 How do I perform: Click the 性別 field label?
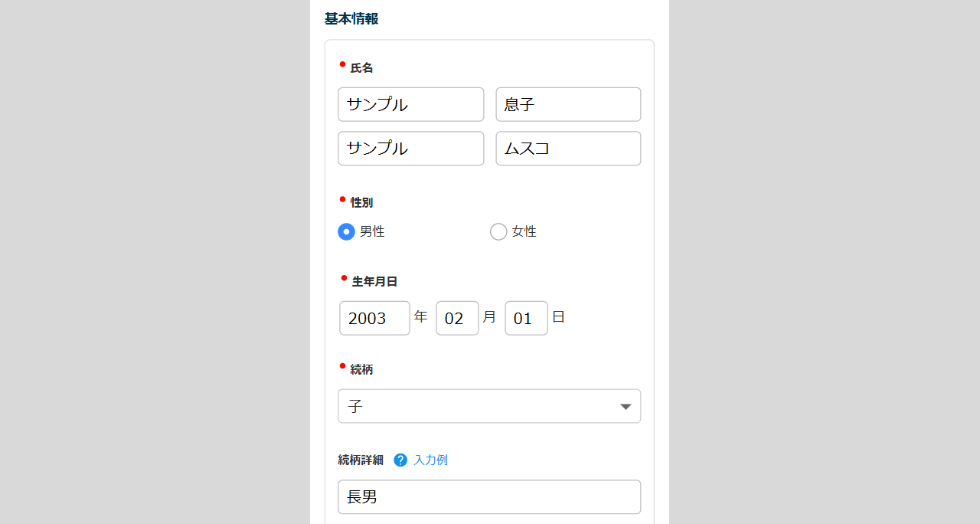(x=361, y=203)
